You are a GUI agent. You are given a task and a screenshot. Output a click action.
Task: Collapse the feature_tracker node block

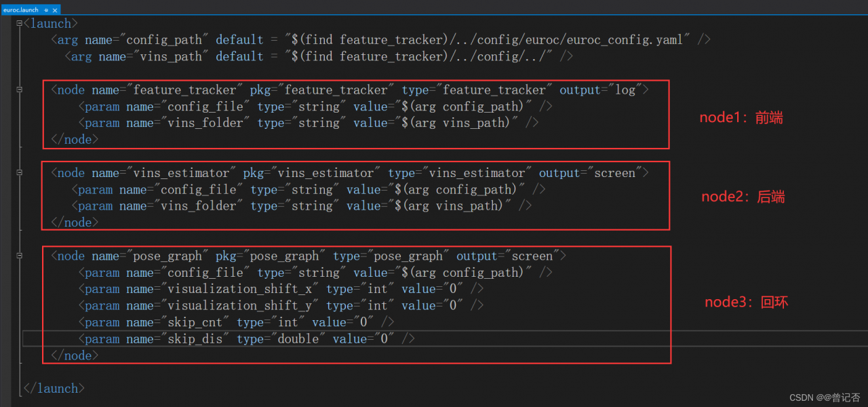click(x=20, y=90)
